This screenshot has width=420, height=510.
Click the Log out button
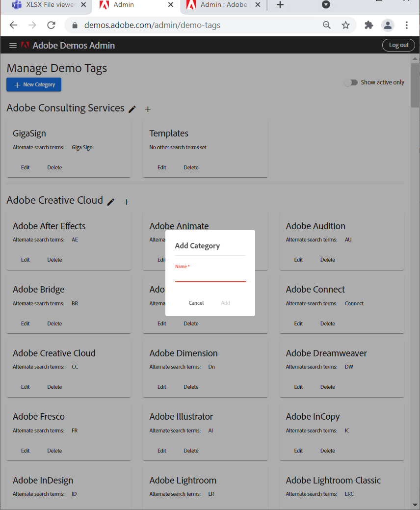pos(398,45)
